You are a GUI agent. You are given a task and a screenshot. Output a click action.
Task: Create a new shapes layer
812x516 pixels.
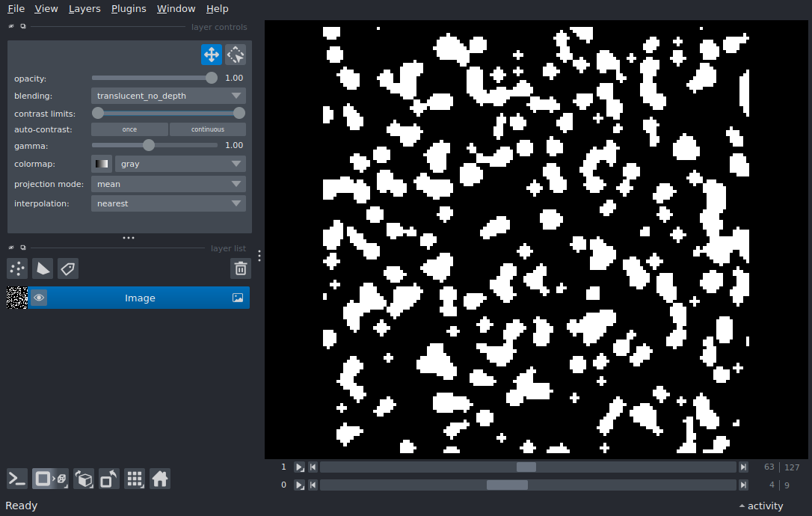43,268
